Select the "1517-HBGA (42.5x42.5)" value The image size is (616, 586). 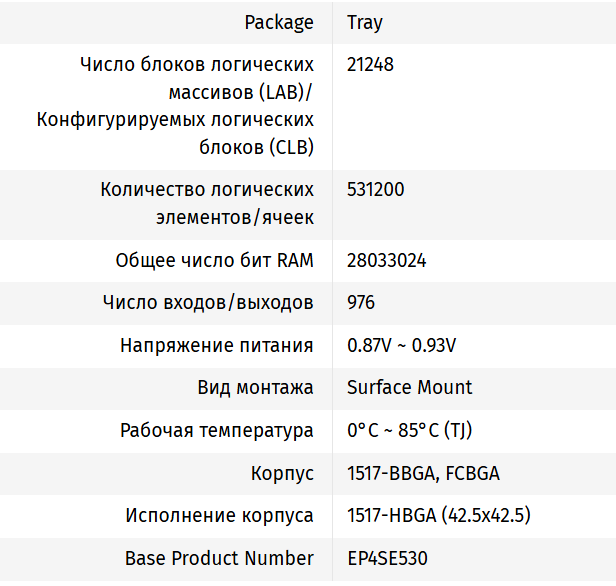coord(438,516)
